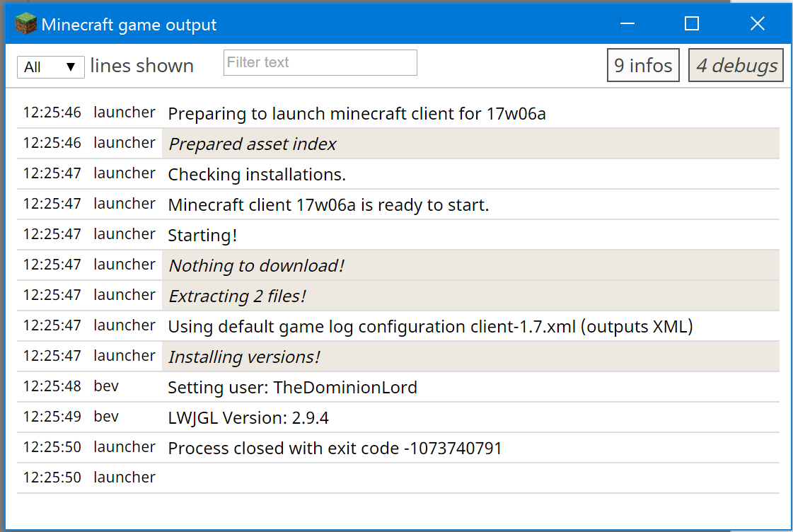Select the 'Nothing to download!' debug line
Image resolution: width=793 pixels, height=532 pixels.
[256, 266]
